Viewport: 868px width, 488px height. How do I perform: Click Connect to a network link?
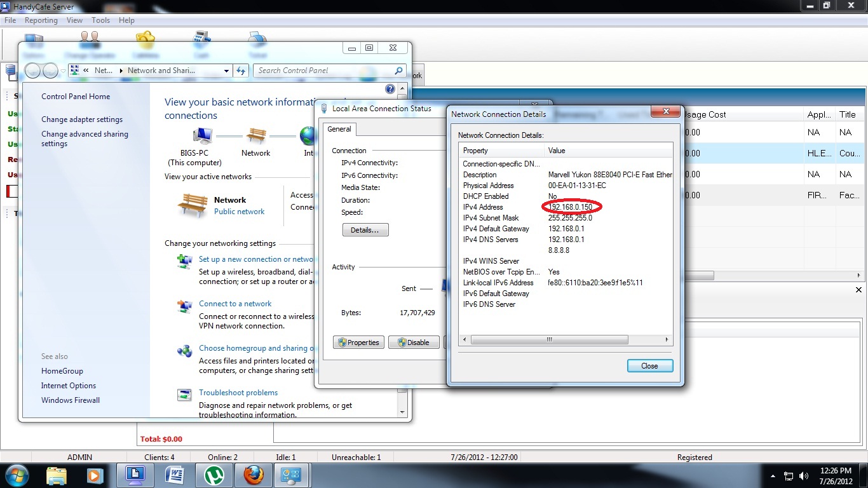(x=235, y=304)
